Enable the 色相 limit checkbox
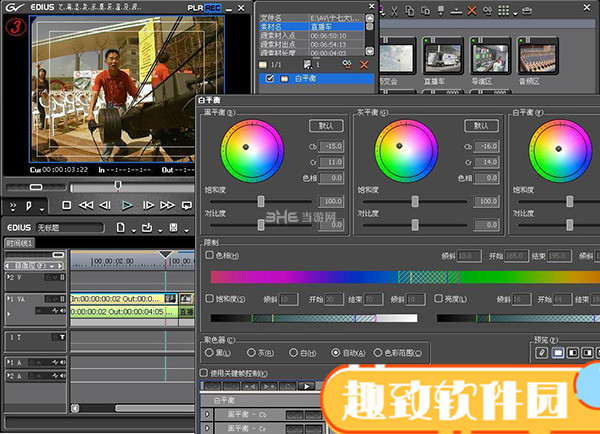The height and width of the screenshot is (434, 600). (208, 255)
